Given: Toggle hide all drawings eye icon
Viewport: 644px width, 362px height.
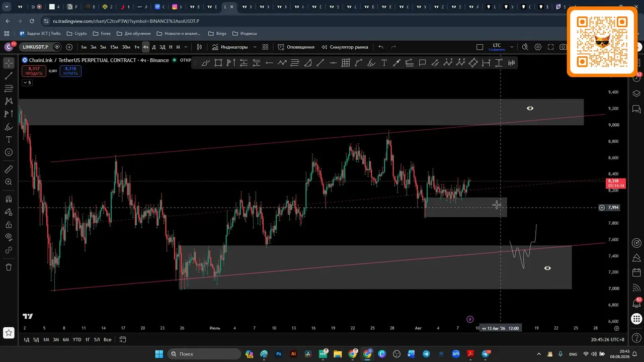Looking at the screenshot, I should [9, 237].
